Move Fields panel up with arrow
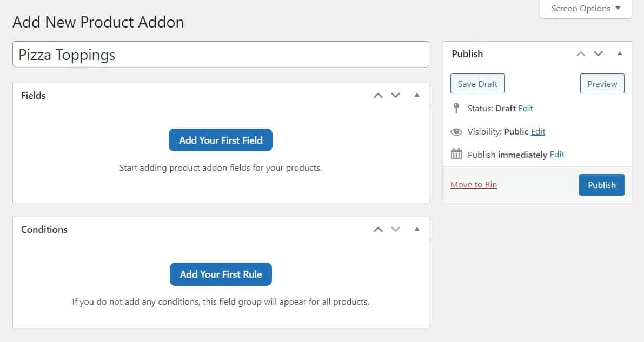The height and width of the screenshot is (342, 644). [378, 96]
